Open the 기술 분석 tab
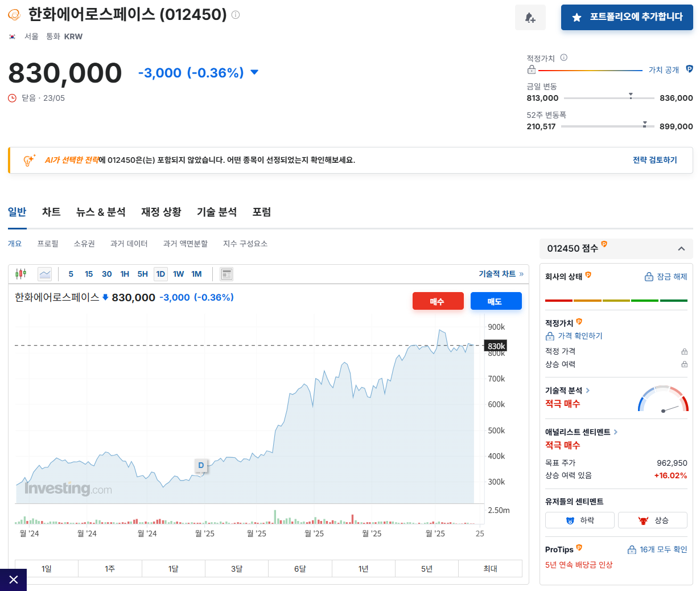 (217, 212)
